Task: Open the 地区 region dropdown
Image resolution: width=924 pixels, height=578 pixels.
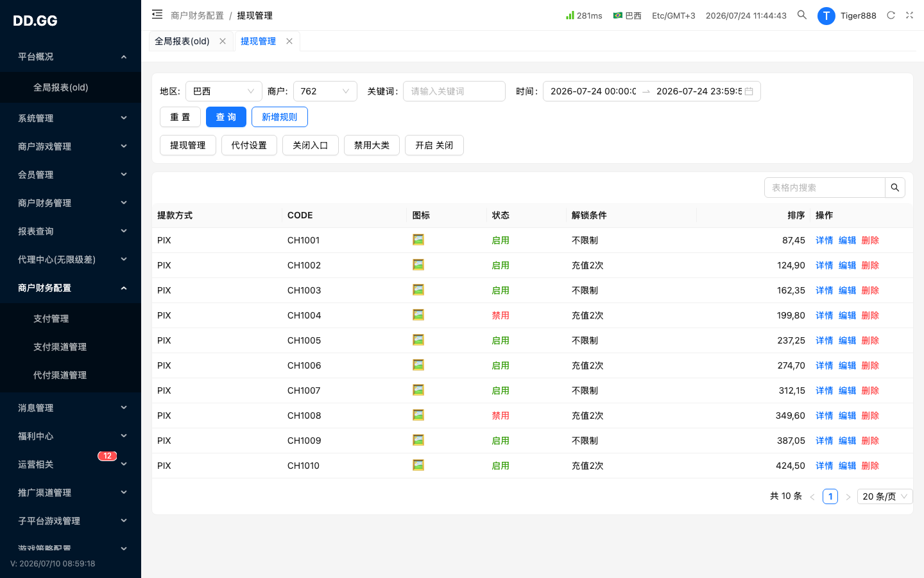Action: click(x=224, y=91)
